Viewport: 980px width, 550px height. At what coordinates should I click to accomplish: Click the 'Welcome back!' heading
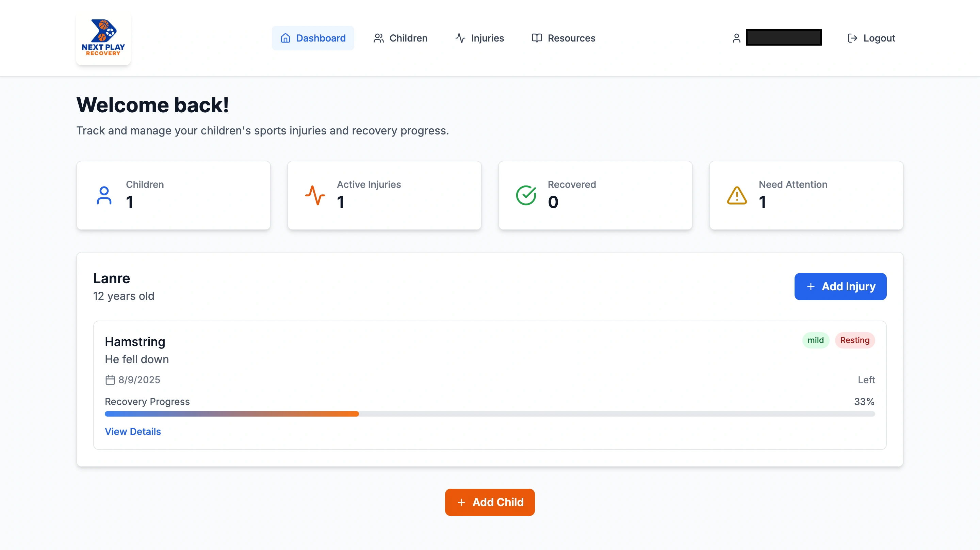152,105
